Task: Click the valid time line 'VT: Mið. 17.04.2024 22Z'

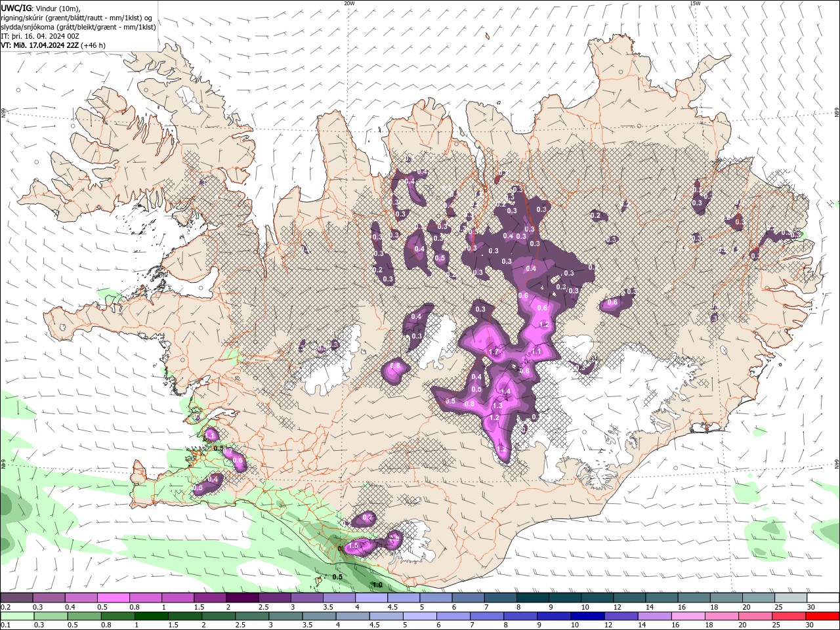Action: pos(40,45)
